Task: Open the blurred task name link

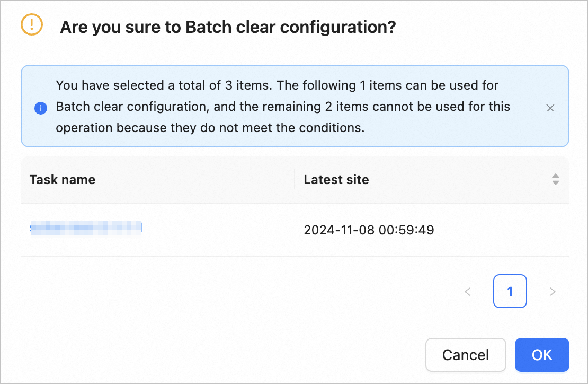Action: tap(86, 229)
